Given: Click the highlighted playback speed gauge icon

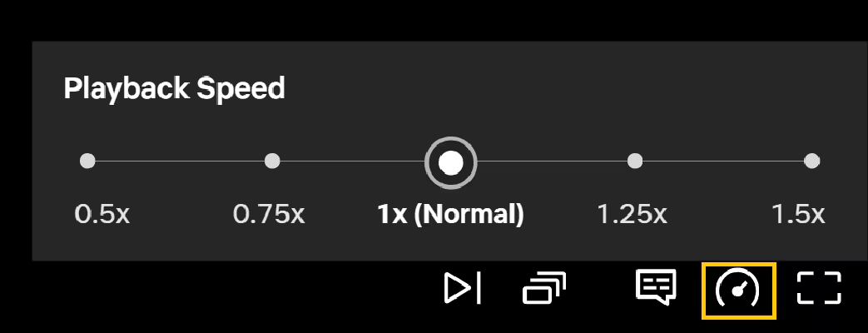Looking at the screenshot, I should (738, 291).
